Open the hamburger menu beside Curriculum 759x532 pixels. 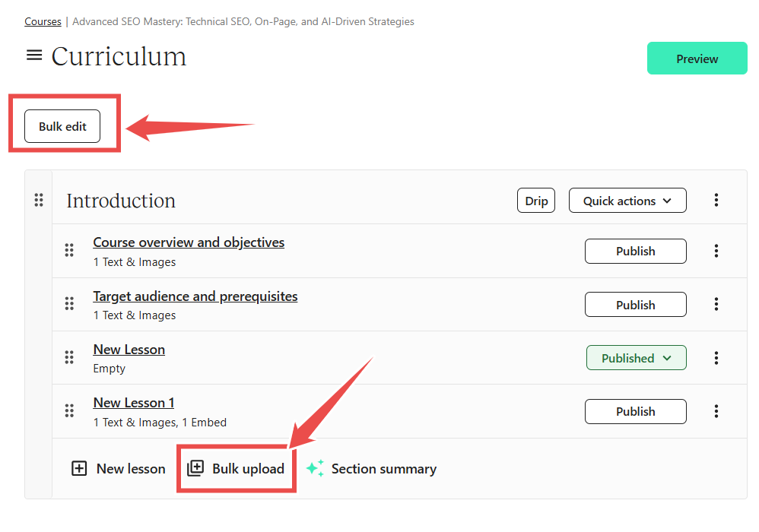tap(34, 55)
